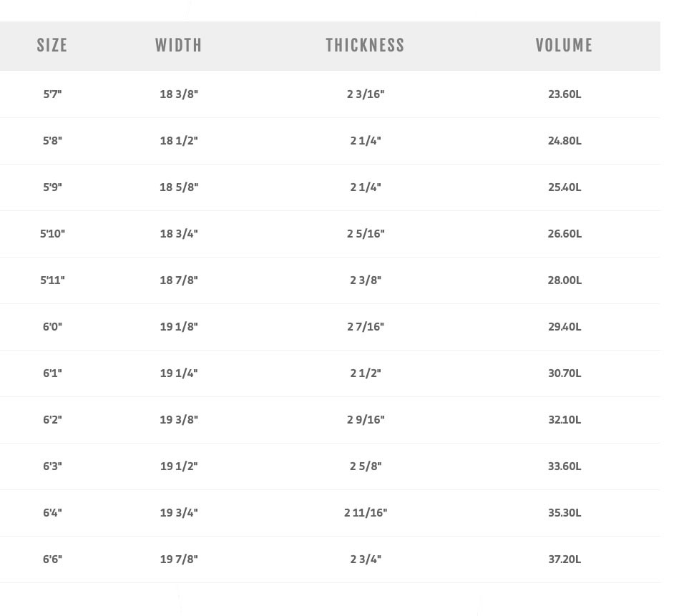Viewport: 684px width, 616px height.
Task: Click the THICKNESS column header
Action: pos(366,45)
